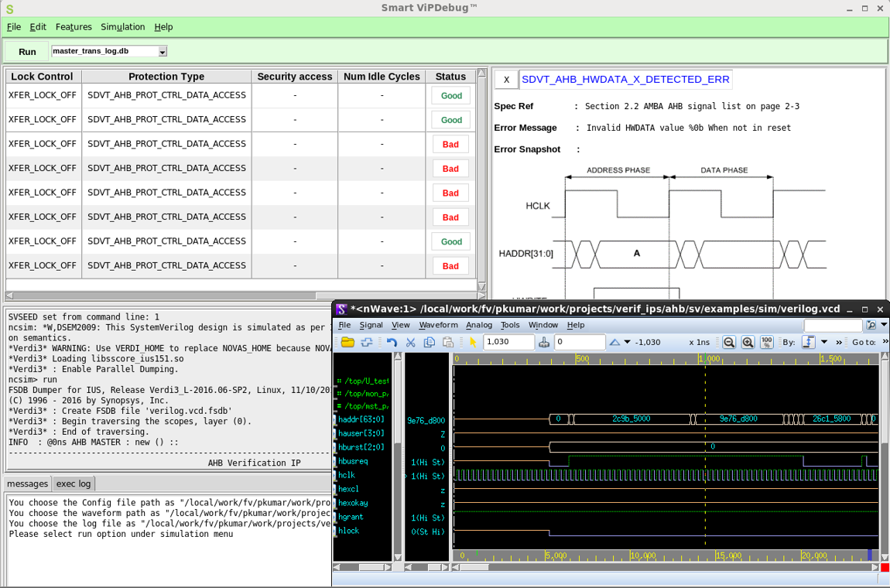This screenshot has height=588, width=890.
Task: Open the Features menu
Action: [x=74, y=26]
